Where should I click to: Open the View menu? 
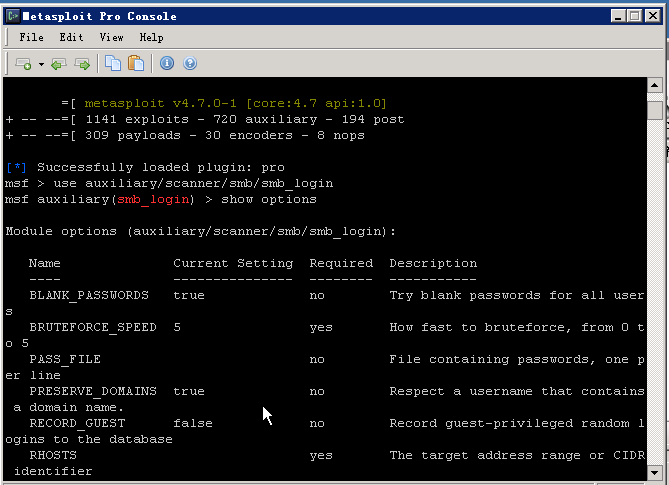coord(111,38)
